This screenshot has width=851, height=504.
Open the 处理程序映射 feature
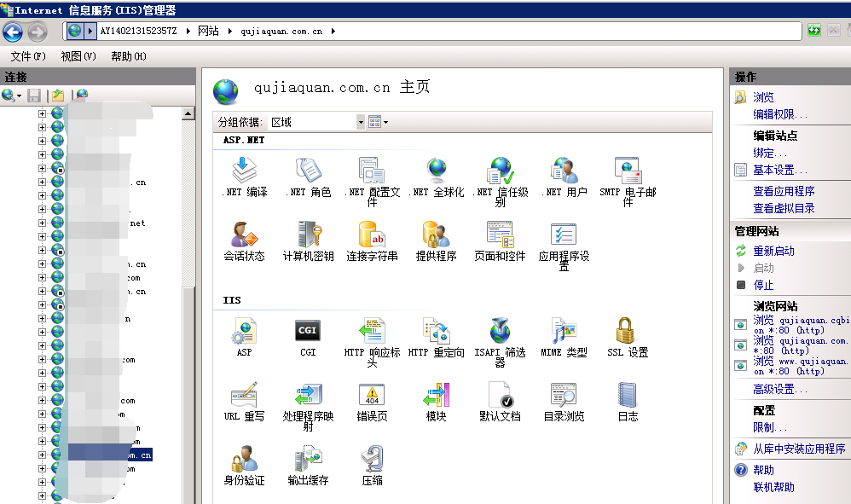pyautogui.click(x=309, y=406)
